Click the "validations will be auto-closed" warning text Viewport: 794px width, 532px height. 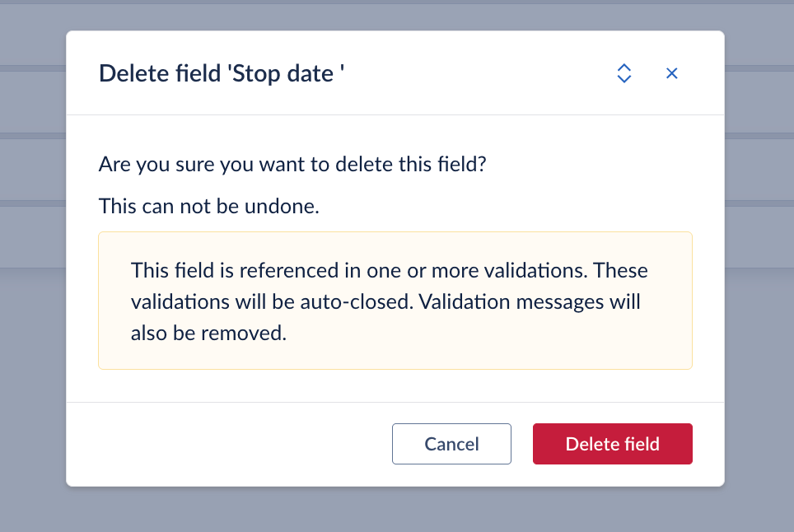point(272,301)
